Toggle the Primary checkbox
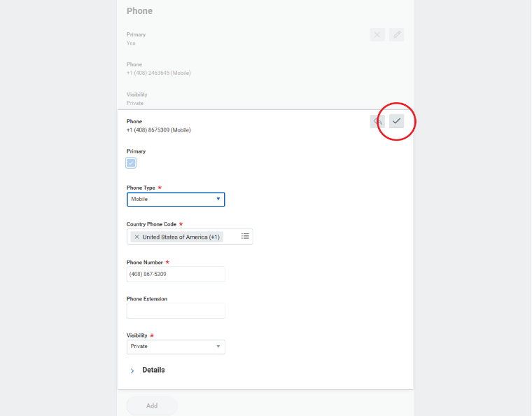The width and height of the screenshot is (532, 416). pos(131,163)
